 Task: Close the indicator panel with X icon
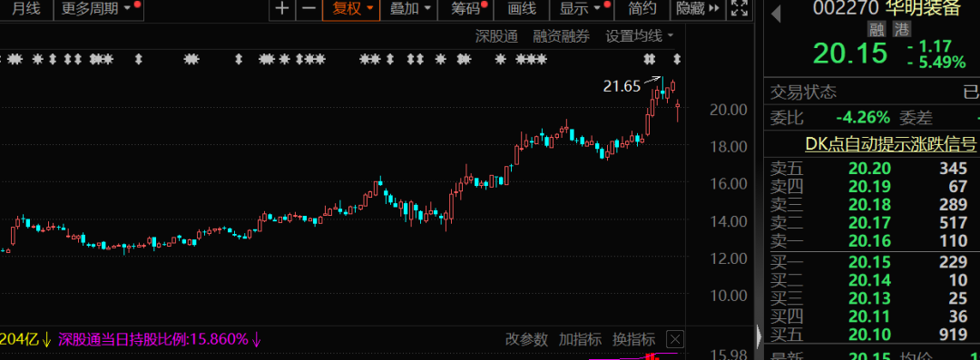pos(675,339)
